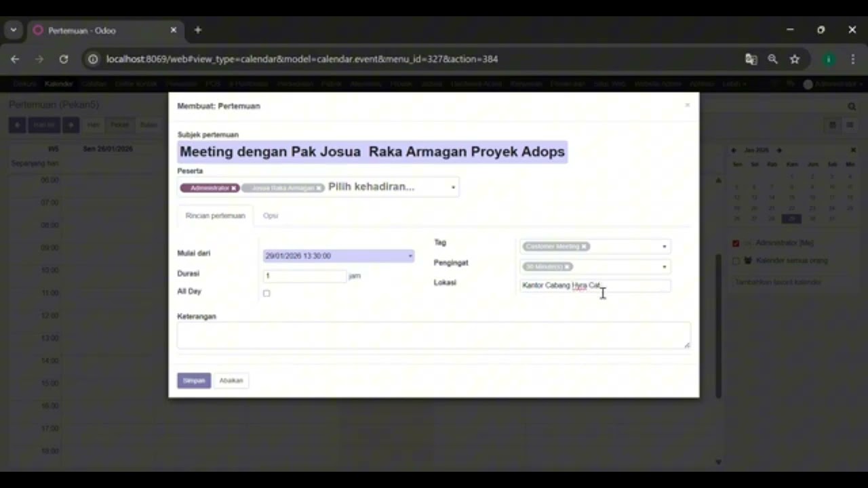The image size is (868, 488).
Task: Close the Membuat: Pertemuan dialog
Action: (687, 105)
